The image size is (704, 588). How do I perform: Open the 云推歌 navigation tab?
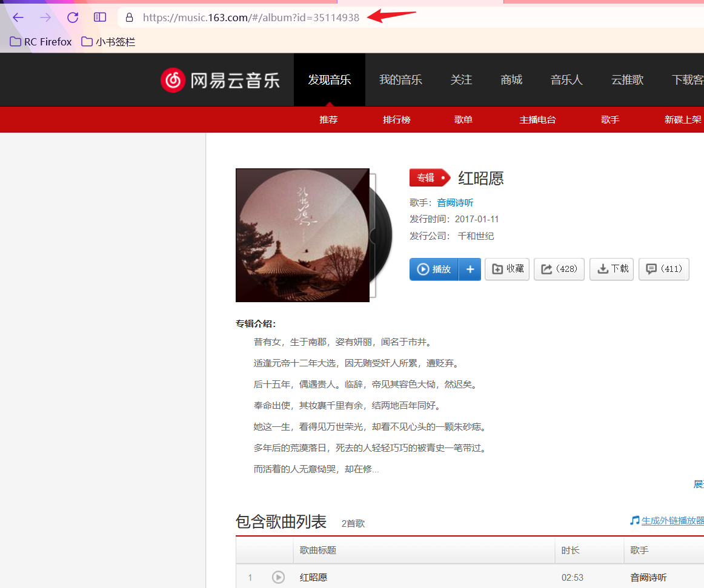[x=627, y=80]
